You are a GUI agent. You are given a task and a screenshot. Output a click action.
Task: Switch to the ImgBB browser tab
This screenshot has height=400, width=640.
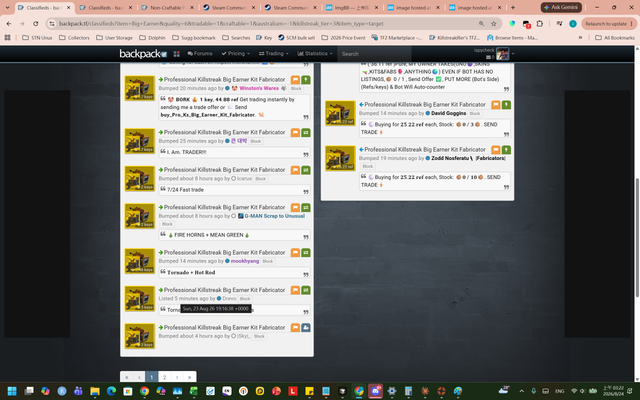(x=353, y=7)
